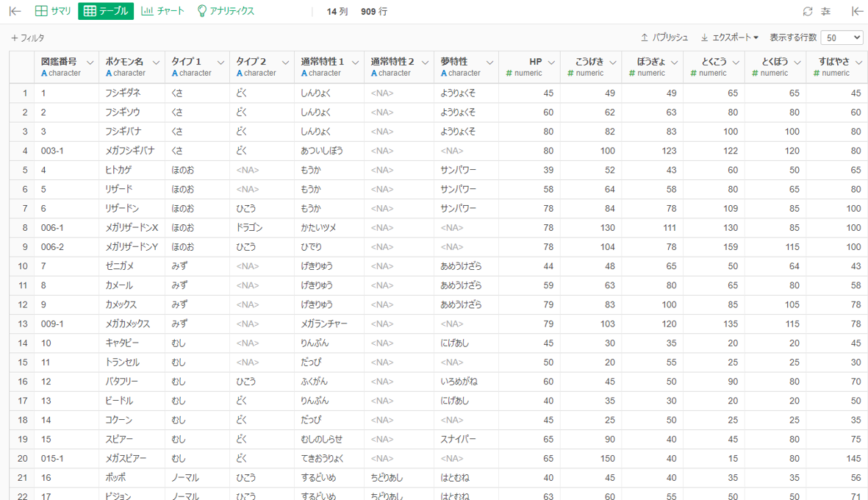The height and width of the screenshot is (500, 868).
Task: Select the メガフシギバナ cell
Action: tap(132, 151)
